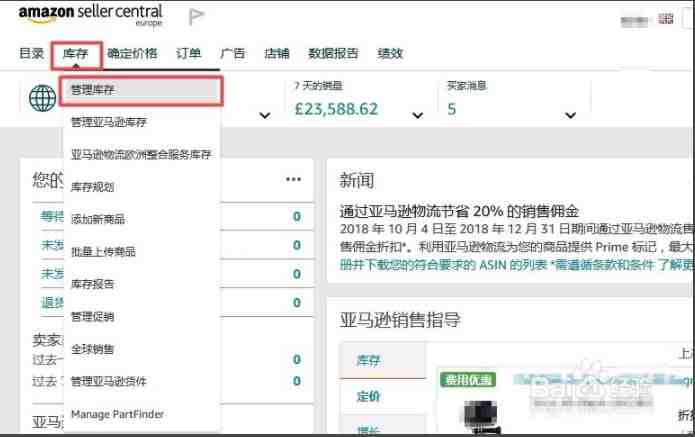The width and height of the screenshot is (695, 437).
Task: Expand the marketplace chevron left of sales
Action: 265,116
